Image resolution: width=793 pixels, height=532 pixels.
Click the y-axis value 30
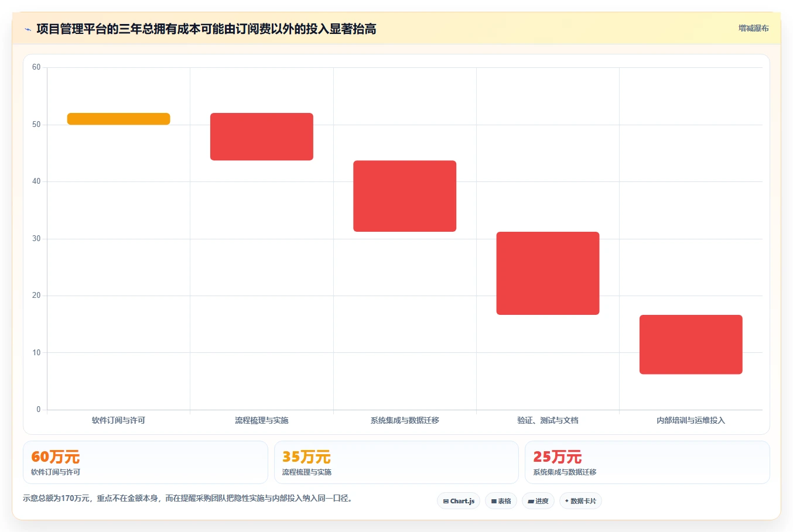pos(36,239)
